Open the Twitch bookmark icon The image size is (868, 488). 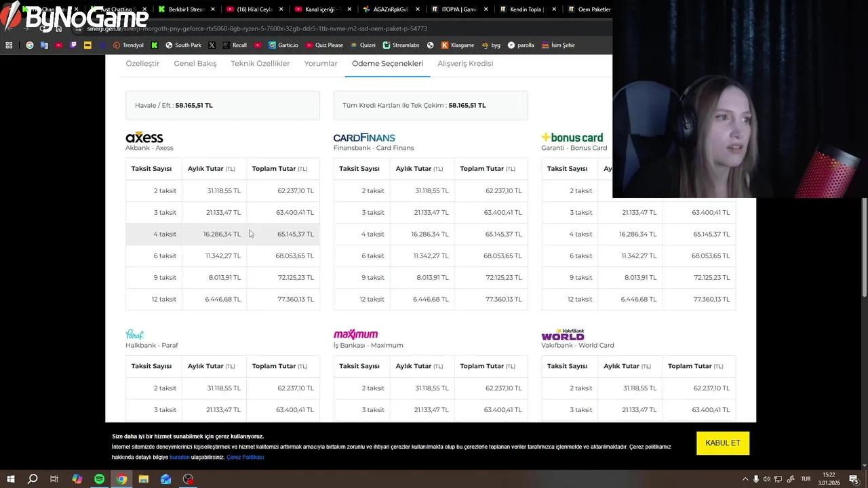pos(73,45)
